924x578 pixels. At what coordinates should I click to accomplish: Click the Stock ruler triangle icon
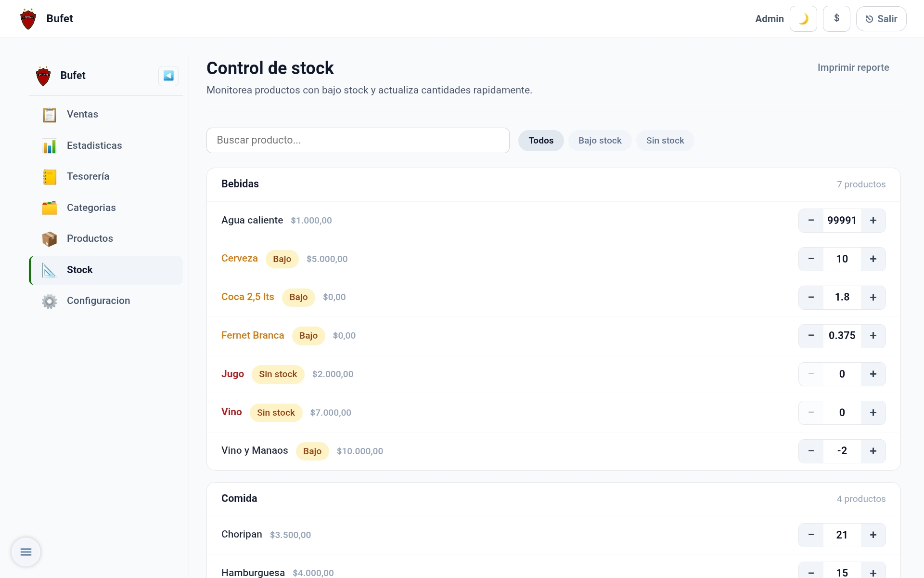(50, 270)
